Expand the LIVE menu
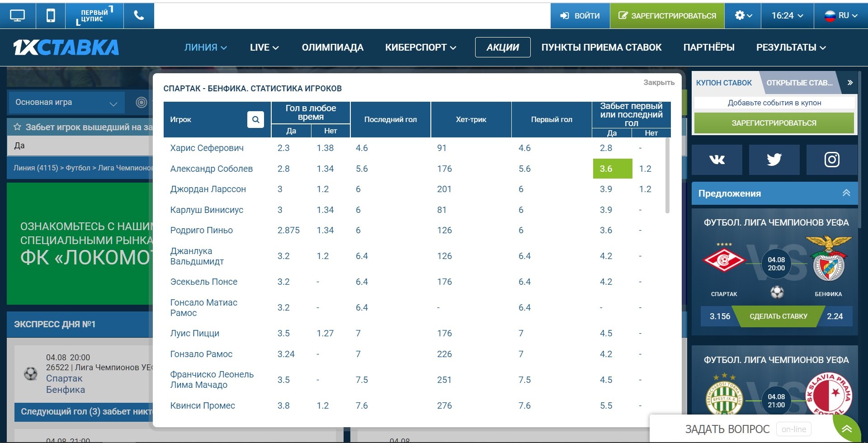Screen dimensions: 868x443 tap(264, 47)
